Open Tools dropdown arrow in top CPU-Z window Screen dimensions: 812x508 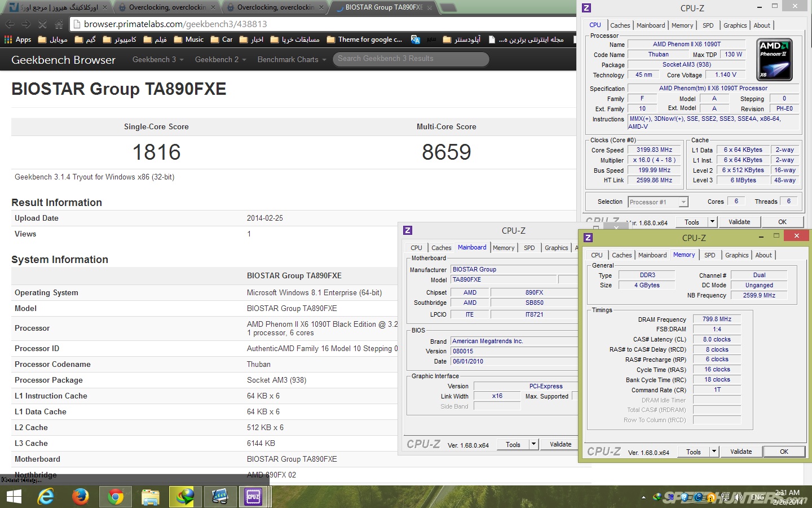pos(712,222)
